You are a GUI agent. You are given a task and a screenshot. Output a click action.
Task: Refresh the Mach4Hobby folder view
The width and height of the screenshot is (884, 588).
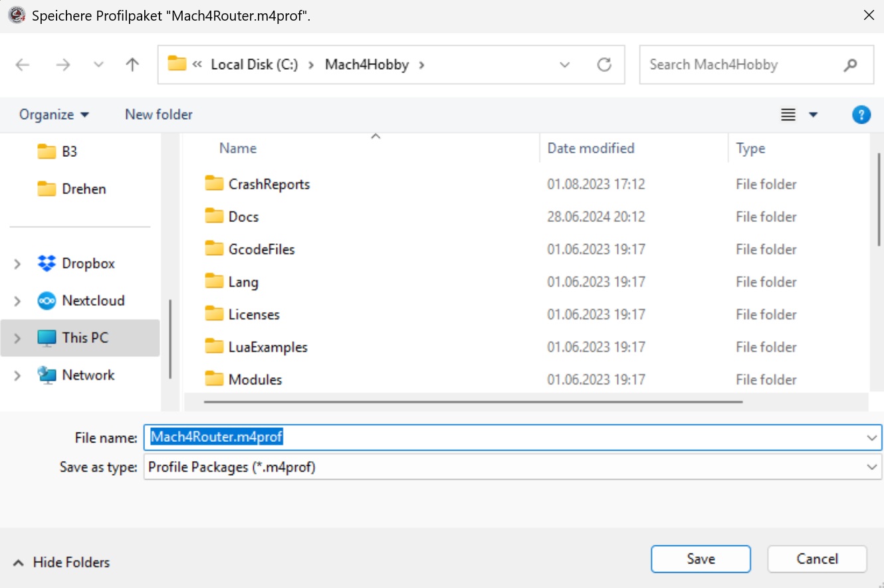pyautogui.click(x=604, y=64)
